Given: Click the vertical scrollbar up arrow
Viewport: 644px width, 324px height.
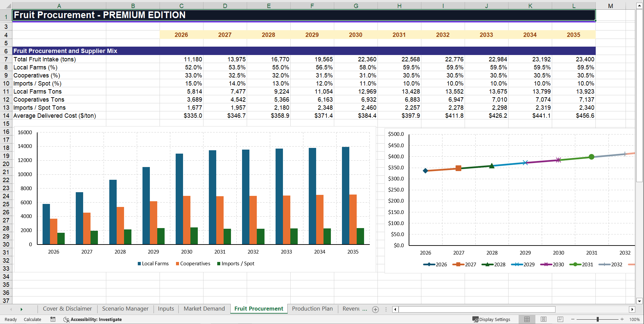Looking at the screenshot, I should tap(640, 6).
